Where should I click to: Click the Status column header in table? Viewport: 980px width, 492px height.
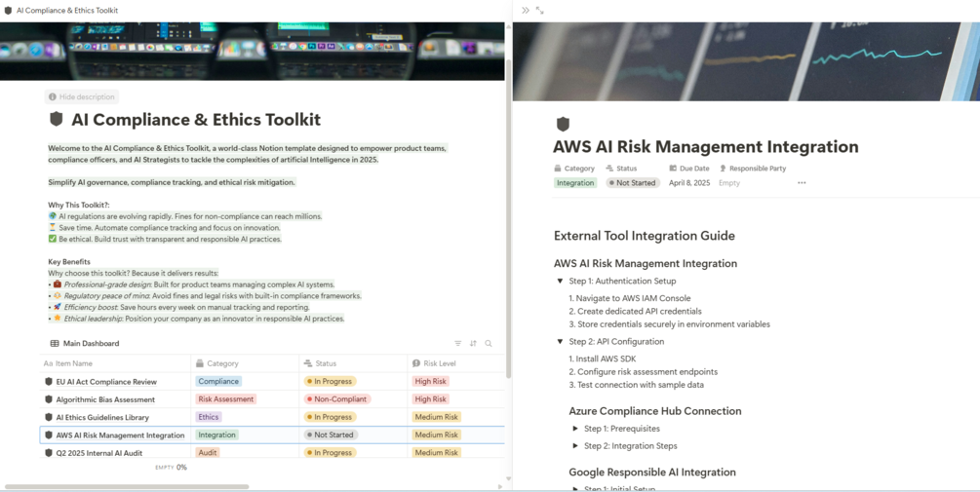(353, 363)
